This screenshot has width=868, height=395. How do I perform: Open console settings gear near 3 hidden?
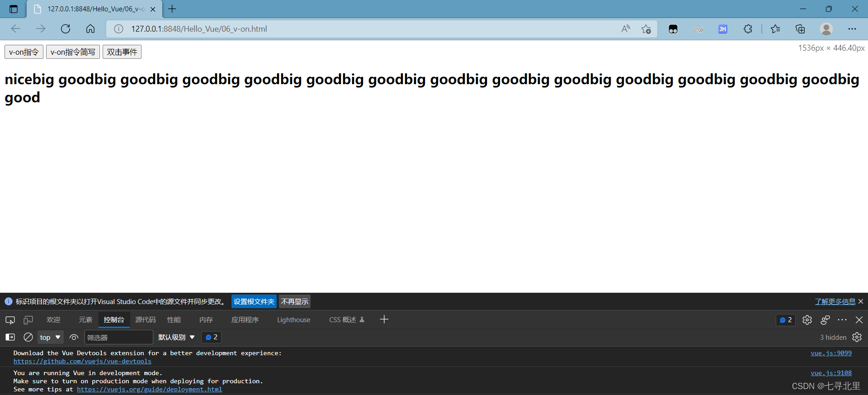[x=857, y=337]
